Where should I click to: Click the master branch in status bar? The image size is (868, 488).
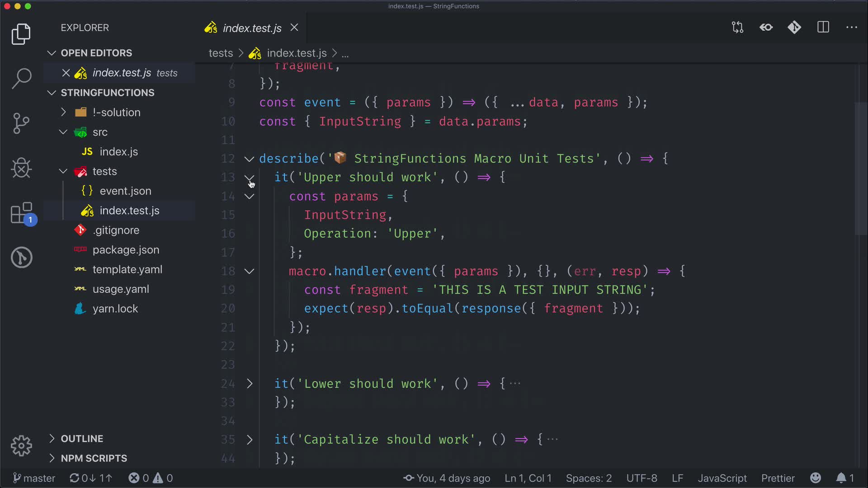coord(34,478)
